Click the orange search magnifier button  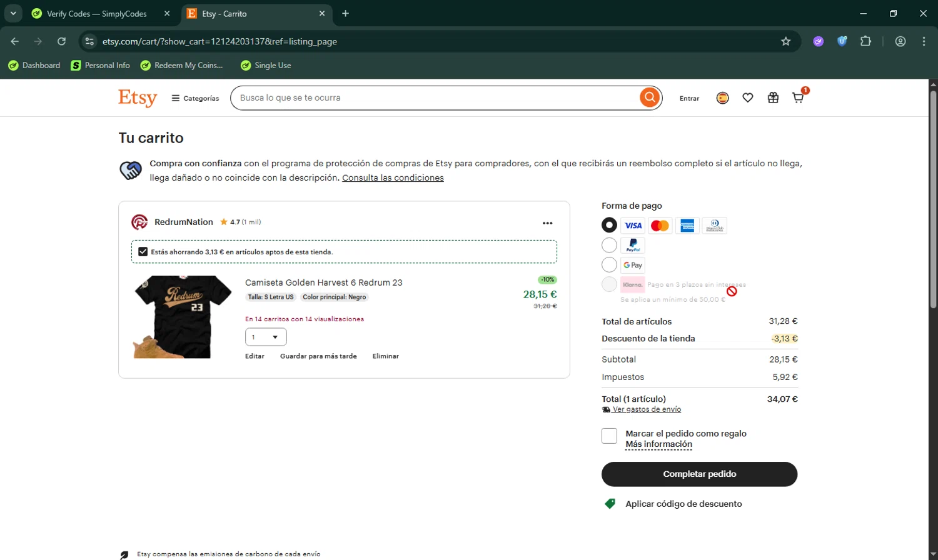[650, 97]
